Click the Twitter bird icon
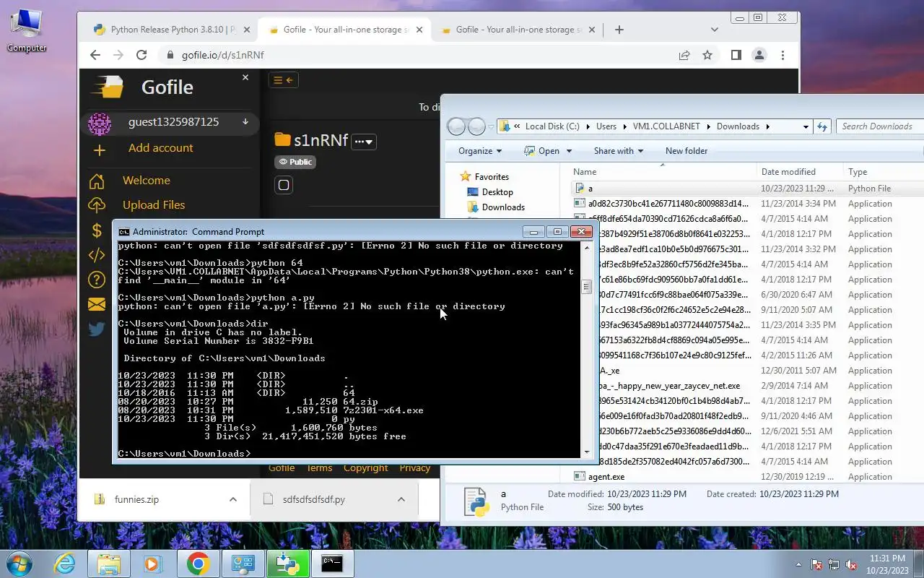The image size is (924, 578). click(x=97, y=329)
